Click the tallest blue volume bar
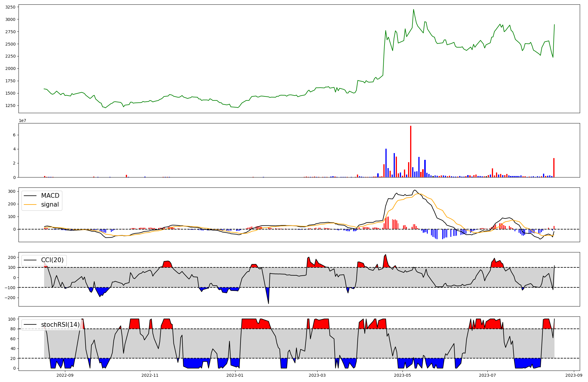This screenshot has width=588, height=382. [386, 163]
